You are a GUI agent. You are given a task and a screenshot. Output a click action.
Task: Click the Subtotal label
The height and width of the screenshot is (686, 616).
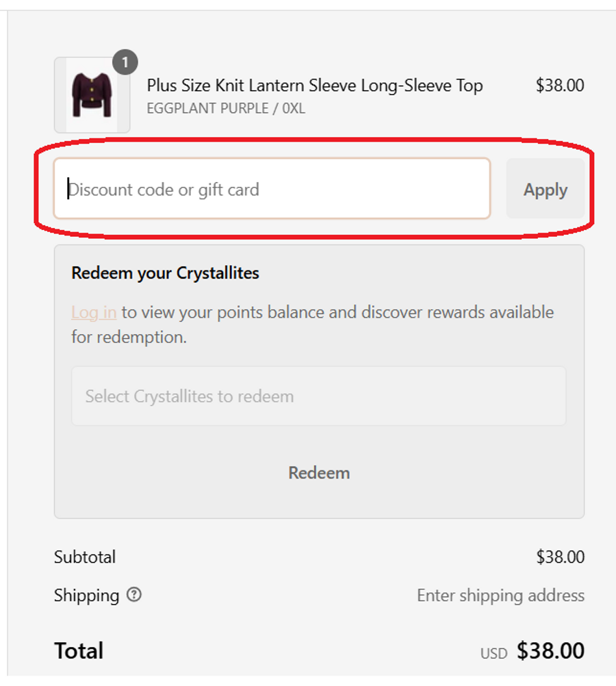(85, 557)
